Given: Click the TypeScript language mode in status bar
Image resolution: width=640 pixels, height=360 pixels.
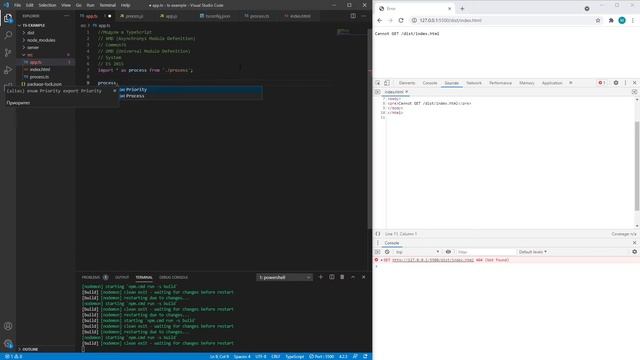Looking at the screenshot, I should click(295, 356).
